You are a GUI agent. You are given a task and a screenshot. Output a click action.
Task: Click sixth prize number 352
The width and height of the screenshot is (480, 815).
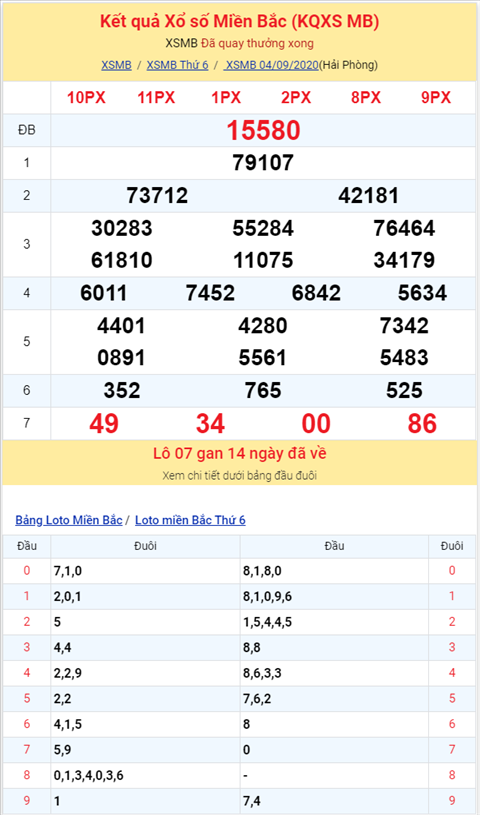(122, 391)
